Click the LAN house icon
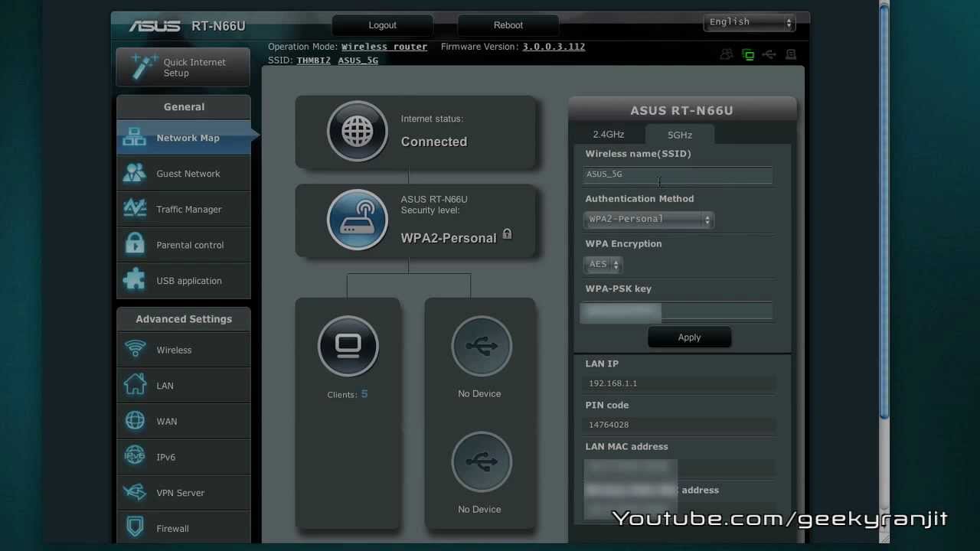 coord(135,385)
